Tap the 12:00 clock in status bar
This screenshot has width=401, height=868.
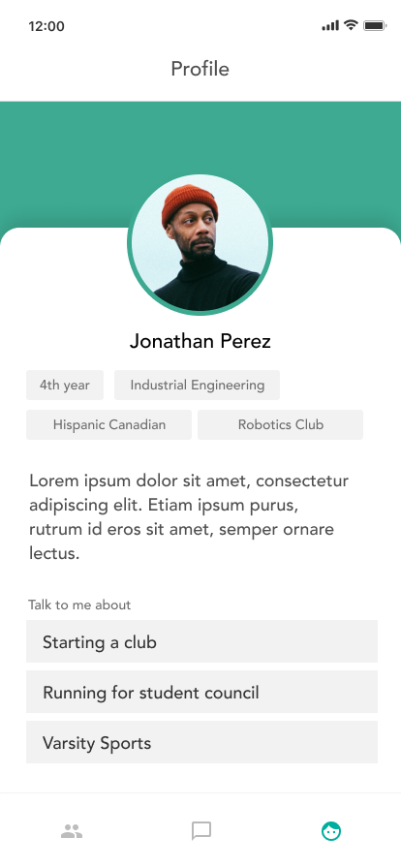pyautogui.click(x=46, y=26)
